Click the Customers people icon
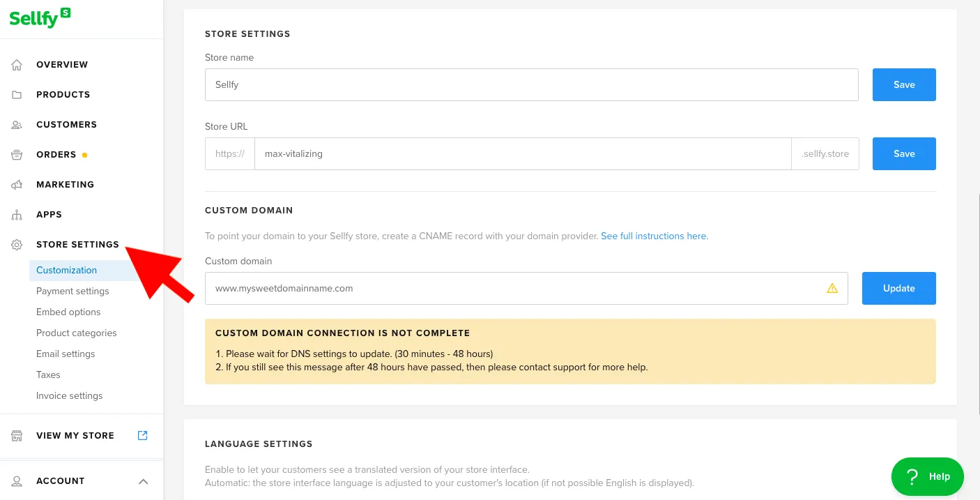The height and width of the screenshot is (500, 980). [x=17, y=125]
